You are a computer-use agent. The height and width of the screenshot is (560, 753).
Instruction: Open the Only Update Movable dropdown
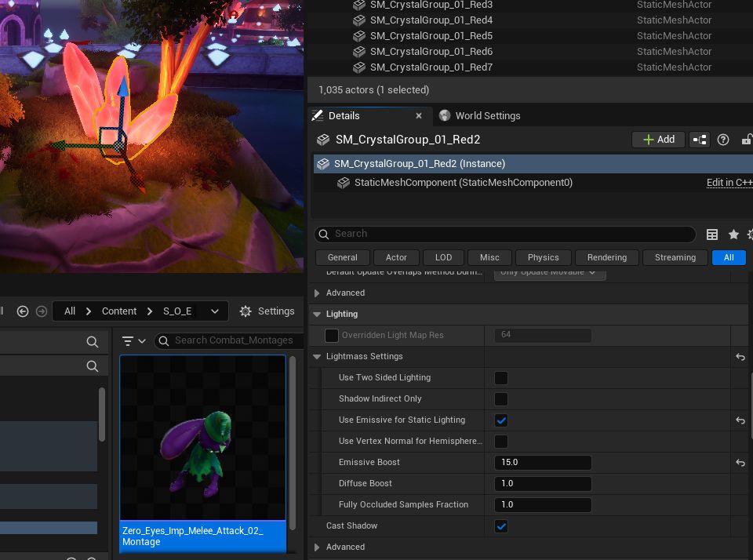point(549,273)
